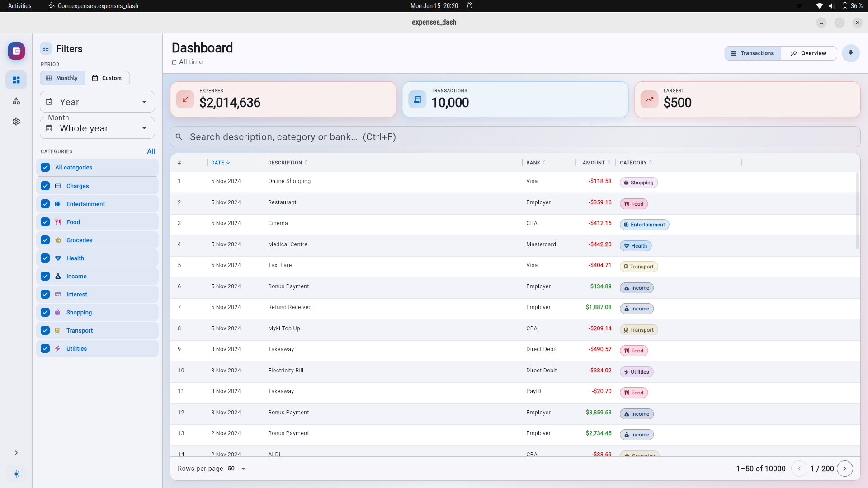This screenshot has width=868, height=488.
Task: Click the All link beside Categories
Action: coord(151,151)
